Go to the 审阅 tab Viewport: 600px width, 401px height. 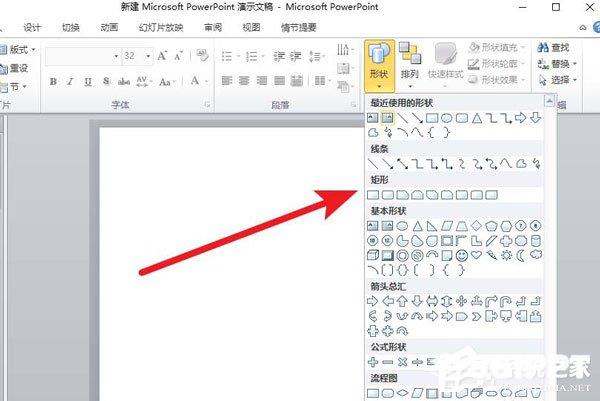point(213,28)
